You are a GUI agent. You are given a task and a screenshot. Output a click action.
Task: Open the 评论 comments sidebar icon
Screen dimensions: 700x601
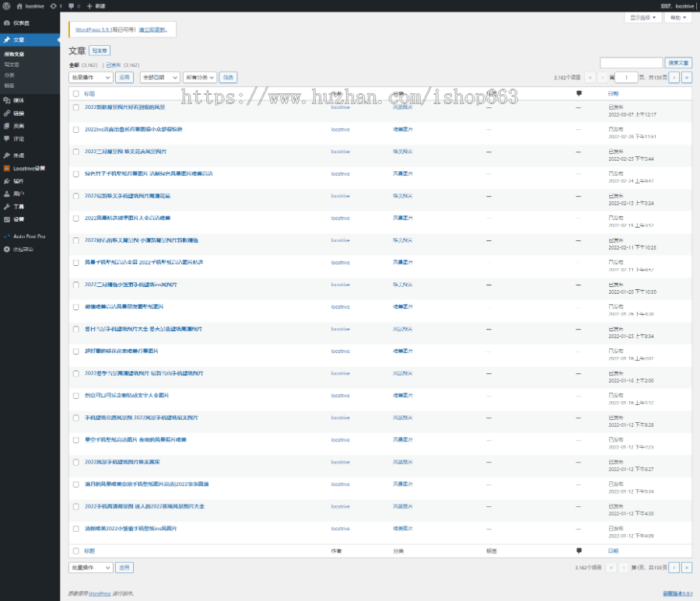[7, 138]
